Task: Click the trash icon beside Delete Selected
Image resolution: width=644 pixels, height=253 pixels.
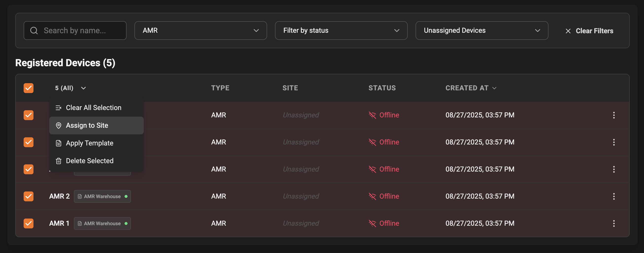Action: (x=59, y=161)
